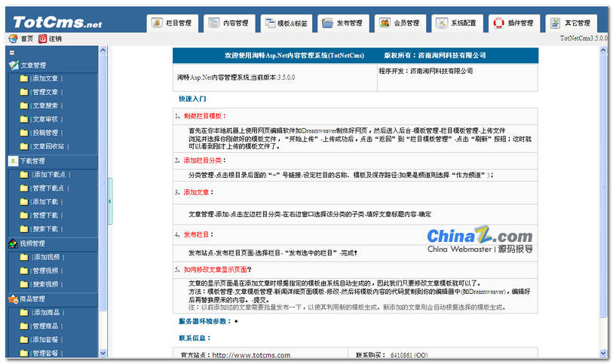613x364 pixels.
Task: Open the 插件管理 tab
Action: (x=514, y=23)
